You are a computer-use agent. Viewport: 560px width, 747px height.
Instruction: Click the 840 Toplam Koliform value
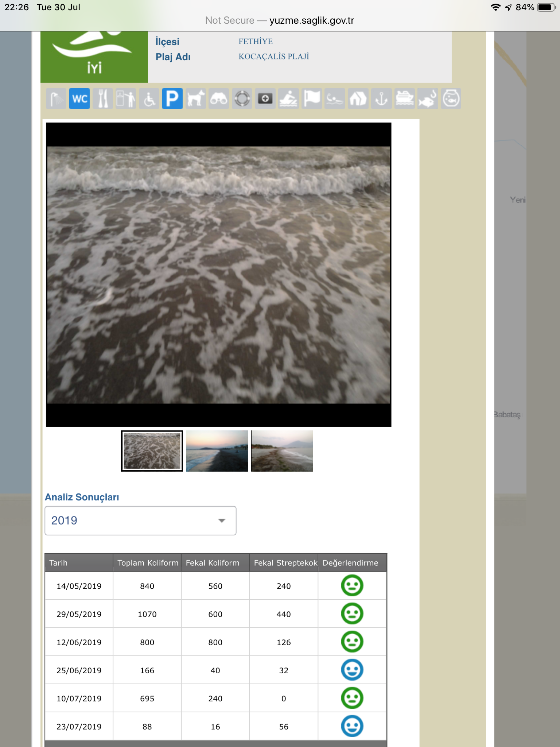[147, 586]
